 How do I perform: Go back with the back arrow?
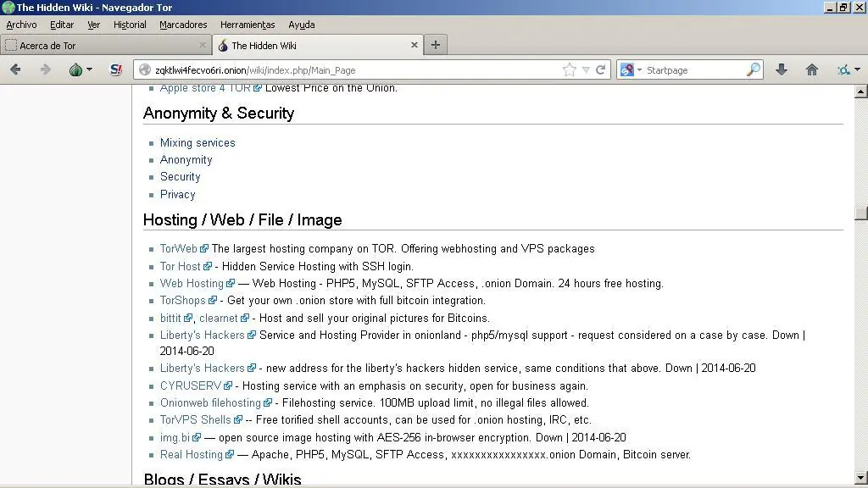point(15,69)
